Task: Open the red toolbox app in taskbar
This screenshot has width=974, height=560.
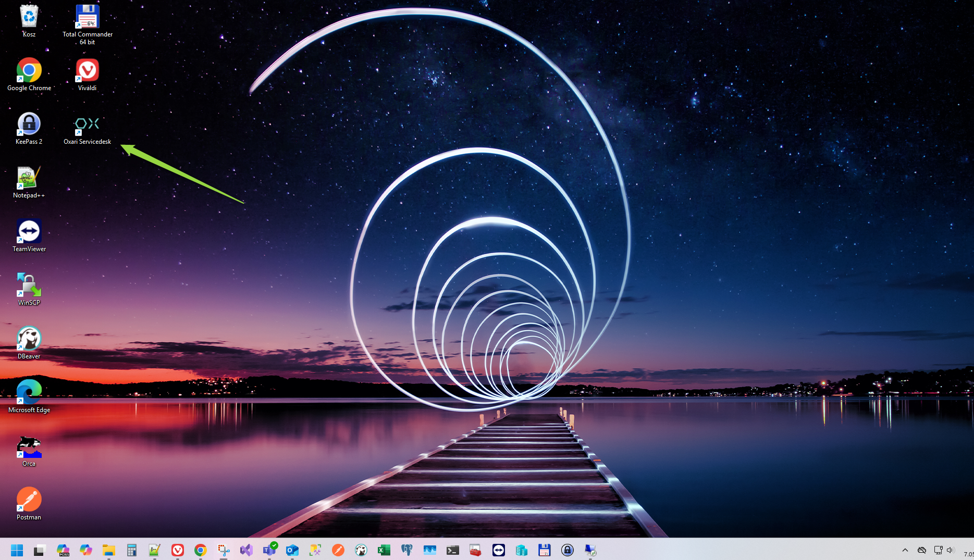Action: (x=476, y=550)
